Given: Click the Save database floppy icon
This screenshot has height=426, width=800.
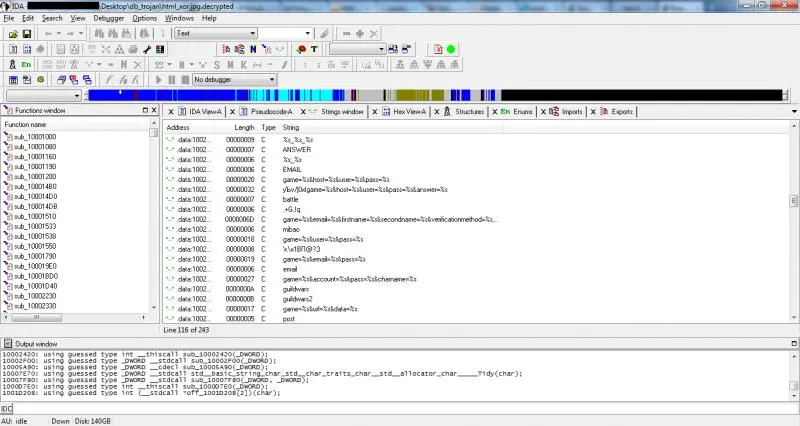Looking at the screenshot, I should click(x=26, y=33).
